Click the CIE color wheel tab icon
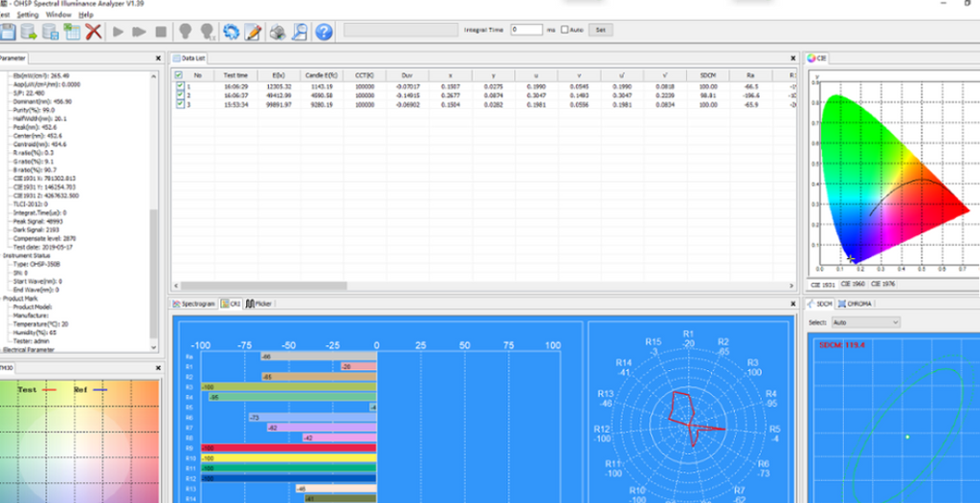 812,58
